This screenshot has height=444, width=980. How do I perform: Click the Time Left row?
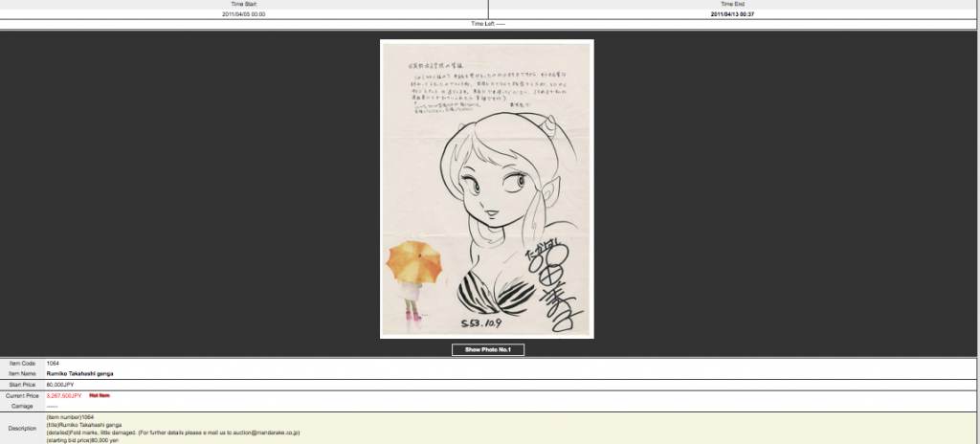pos(489,24)
